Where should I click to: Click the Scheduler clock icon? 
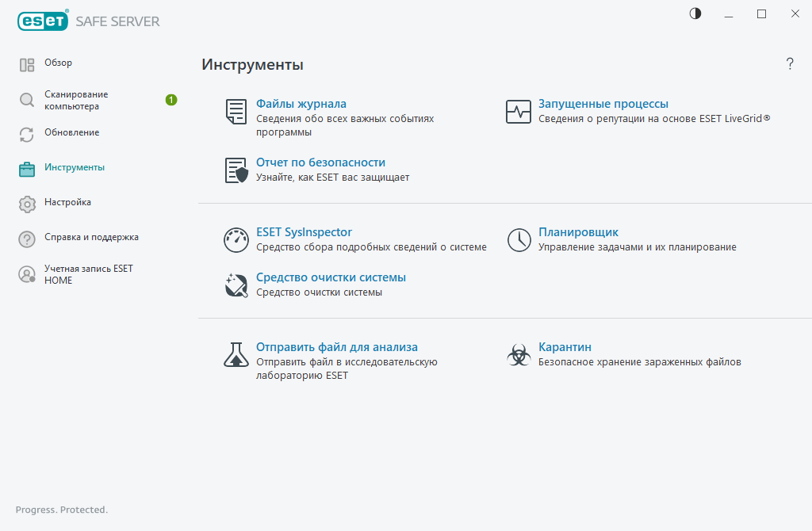pyautogui.click(x=519, y=240)
